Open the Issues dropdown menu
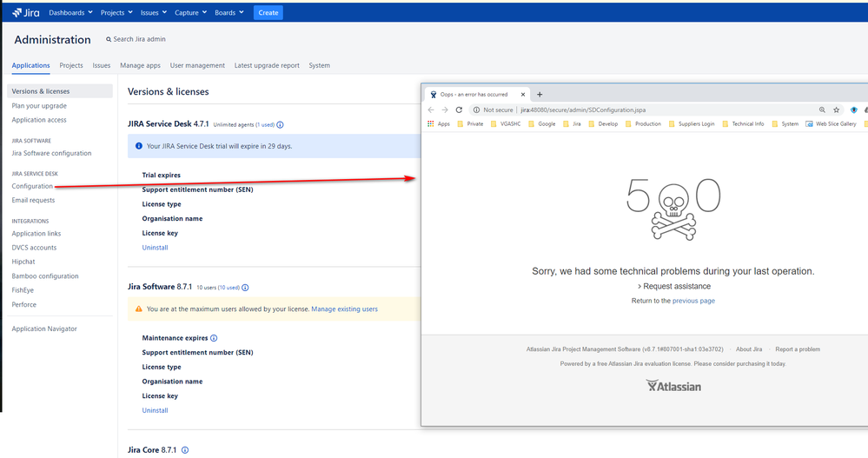The image size is (868, 458). [x=153, y=13]
